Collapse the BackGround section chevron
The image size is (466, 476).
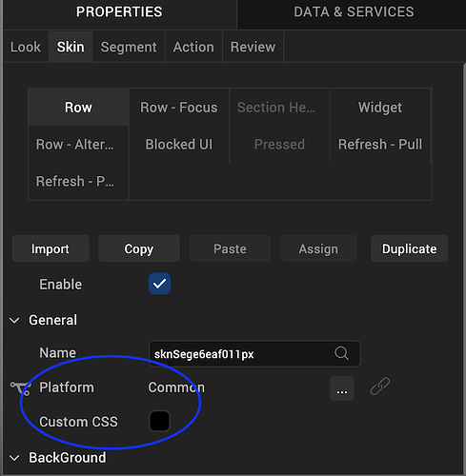[14, 458]
